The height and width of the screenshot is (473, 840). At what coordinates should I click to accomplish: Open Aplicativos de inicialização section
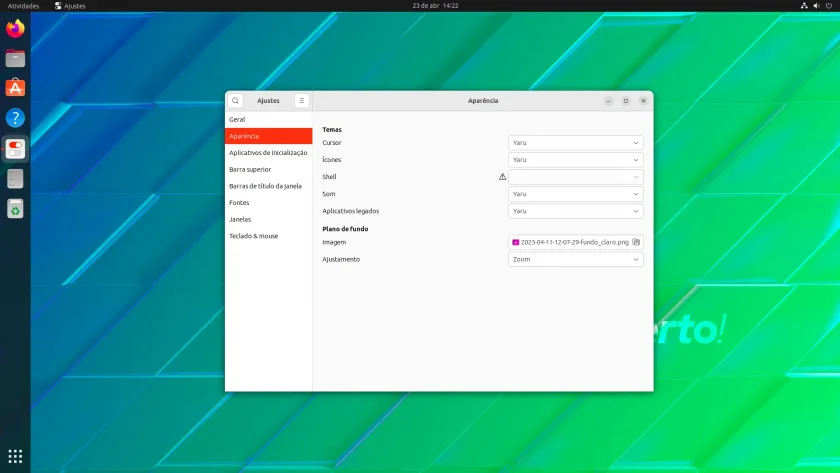coord(268,153)
